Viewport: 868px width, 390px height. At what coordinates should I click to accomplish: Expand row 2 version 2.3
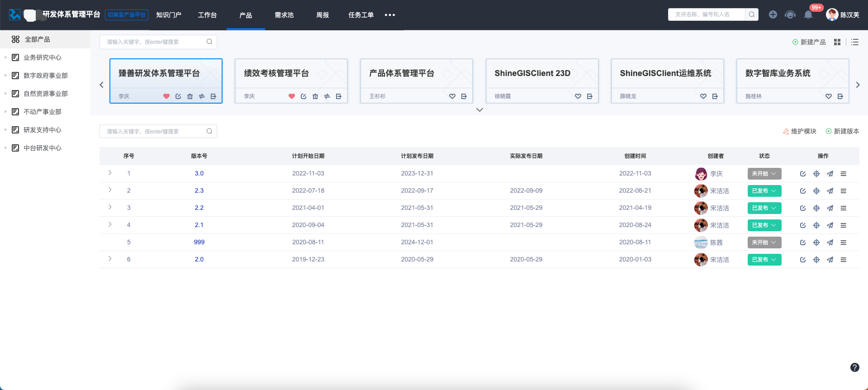pos(110,190)
